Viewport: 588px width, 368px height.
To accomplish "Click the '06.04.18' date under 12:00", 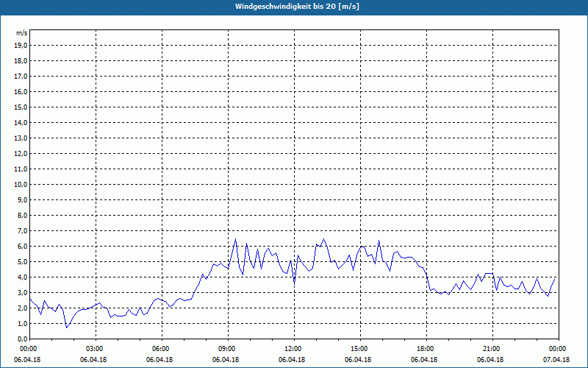I will [x=292, y=360].
